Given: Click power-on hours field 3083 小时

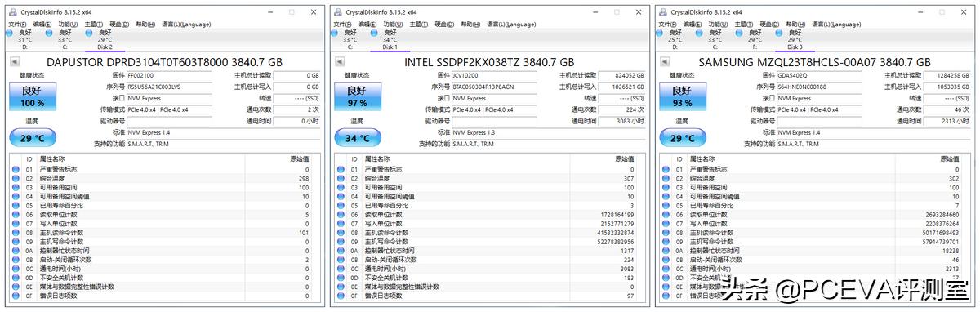Looking at the screenshot, I should tap(622, 121).
